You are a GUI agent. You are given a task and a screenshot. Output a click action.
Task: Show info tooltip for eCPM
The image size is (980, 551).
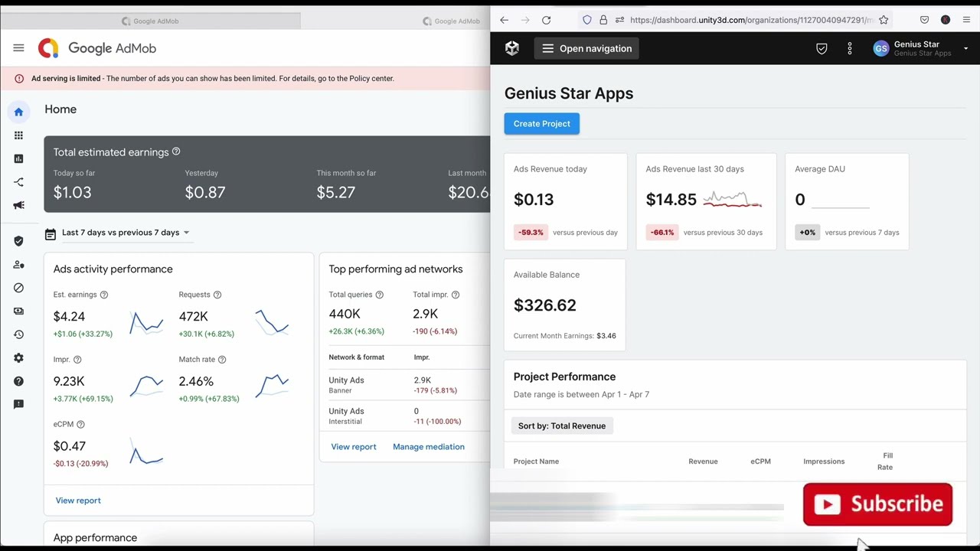(80, 424)
